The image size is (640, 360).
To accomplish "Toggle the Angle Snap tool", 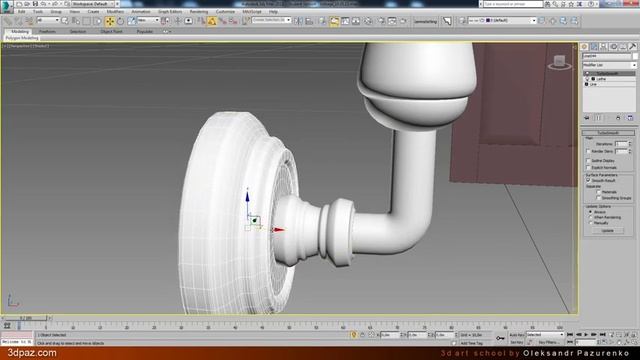I will [212, 21].
